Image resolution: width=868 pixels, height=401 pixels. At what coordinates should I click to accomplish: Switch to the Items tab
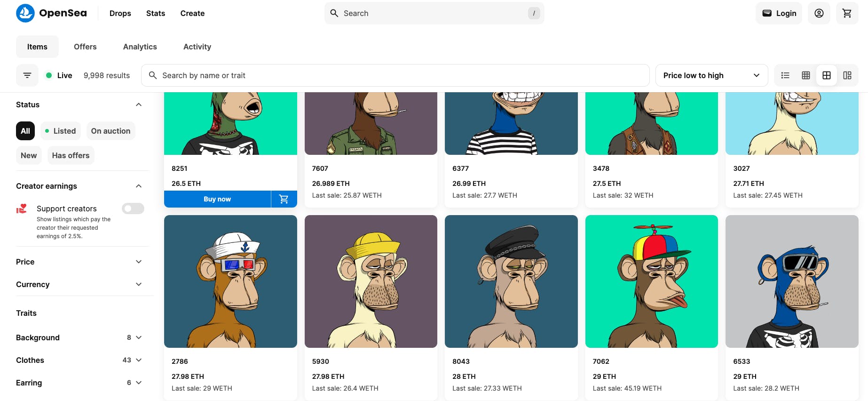pos(37,47)
